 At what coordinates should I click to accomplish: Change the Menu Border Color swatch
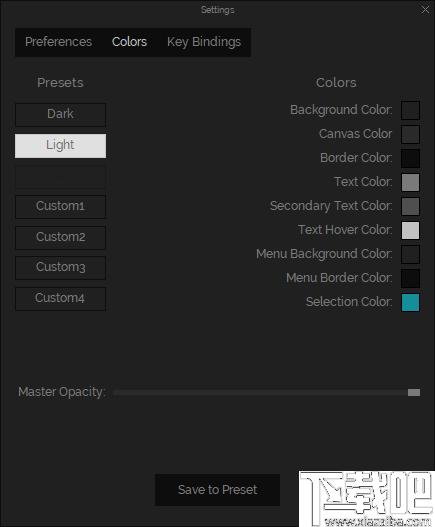410,278
